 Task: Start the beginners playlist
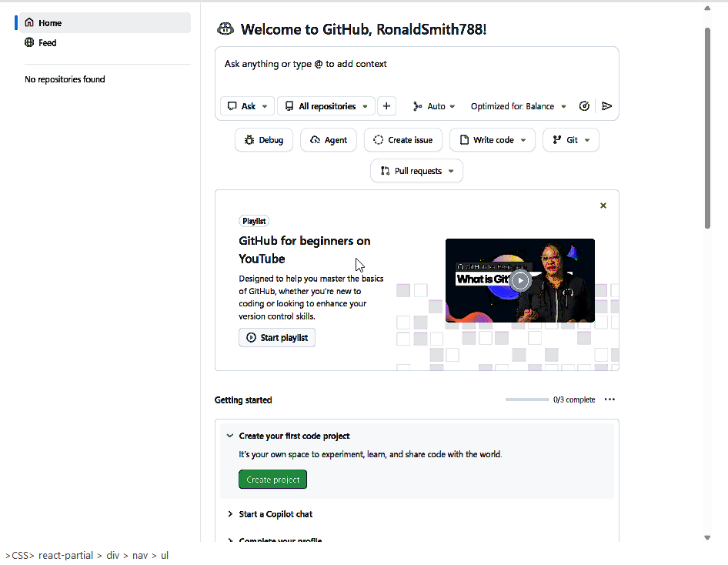(277, 337)
